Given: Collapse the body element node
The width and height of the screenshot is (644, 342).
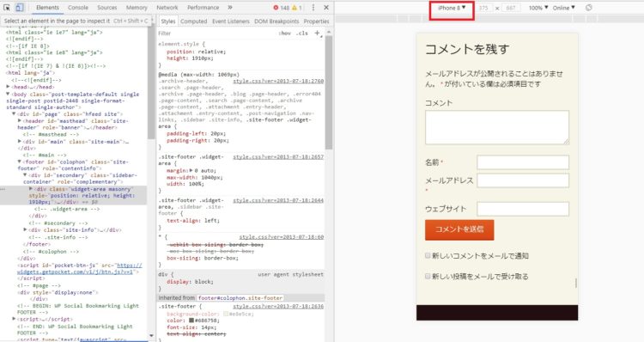Looking at the screenshot, I should [8, 95].
